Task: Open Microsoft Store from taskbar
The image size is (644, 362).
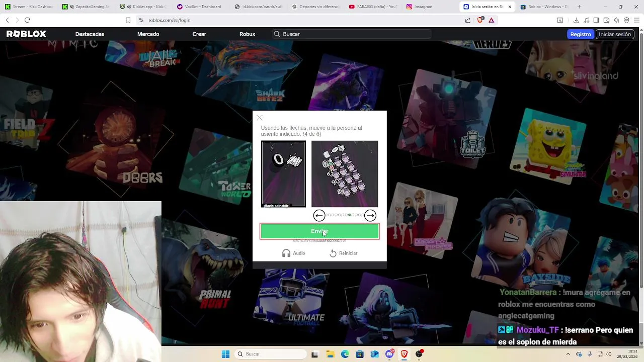Action: pyautogui.click(x=360, y=354)
